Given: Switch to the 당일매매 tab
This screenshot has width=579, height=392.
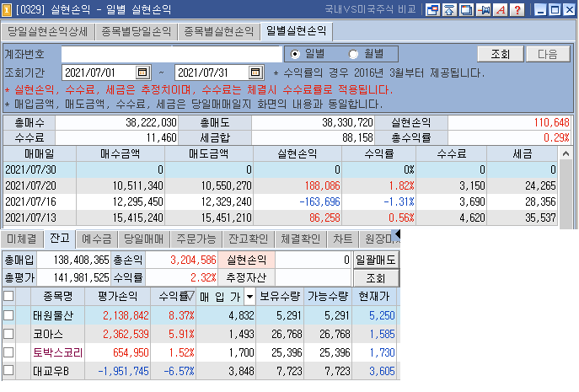Looking at the screenshot, I should 143,239.
